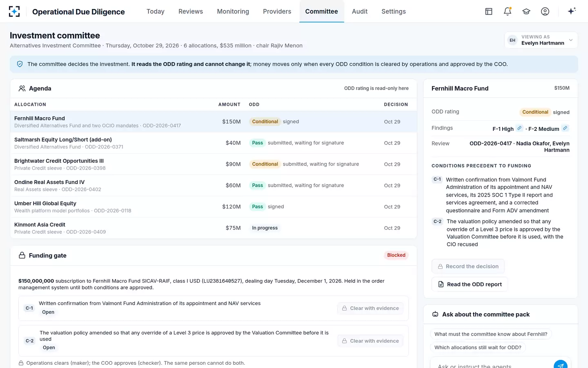Switch to the Reviews tab
The height and width of the screenshot is (368, 588).
(x=191, y=11)
